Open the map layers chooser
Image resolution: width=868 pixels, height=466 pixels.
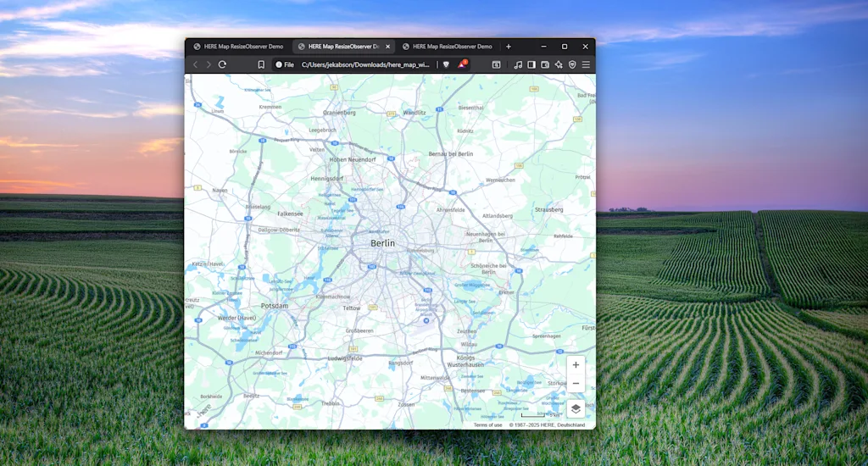[576, 409]
